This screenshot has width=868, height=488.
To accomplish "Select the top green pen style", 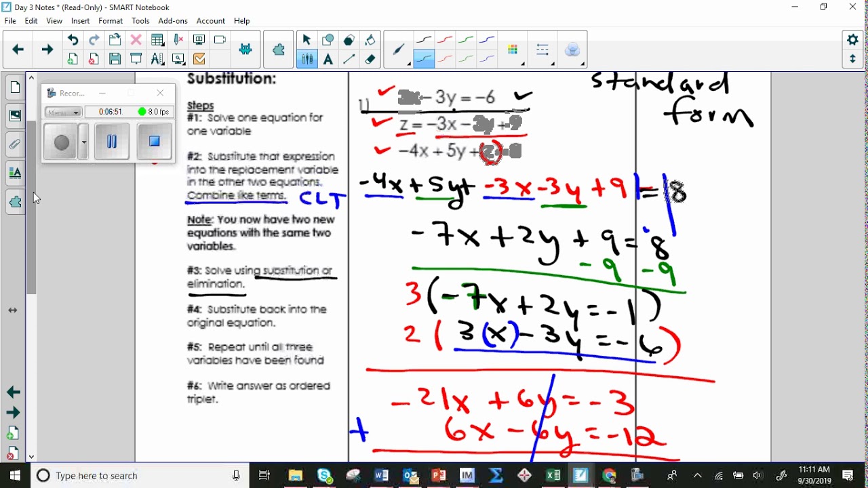I will [x=466, y=40].
